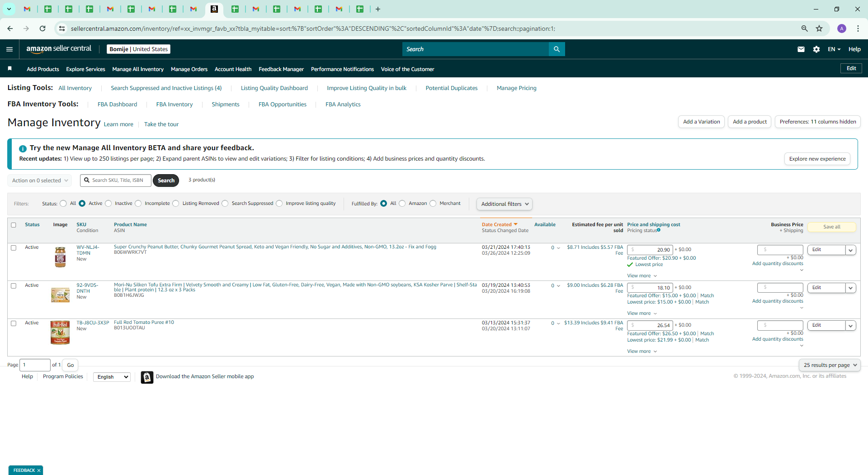Expand Edit dropdown arrow for tofu row

[x=851, y=288]
